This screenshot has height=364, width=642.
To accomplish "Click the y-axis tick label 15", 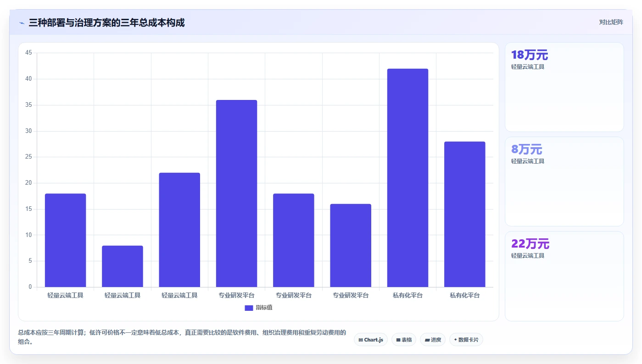I will point(28,209).
